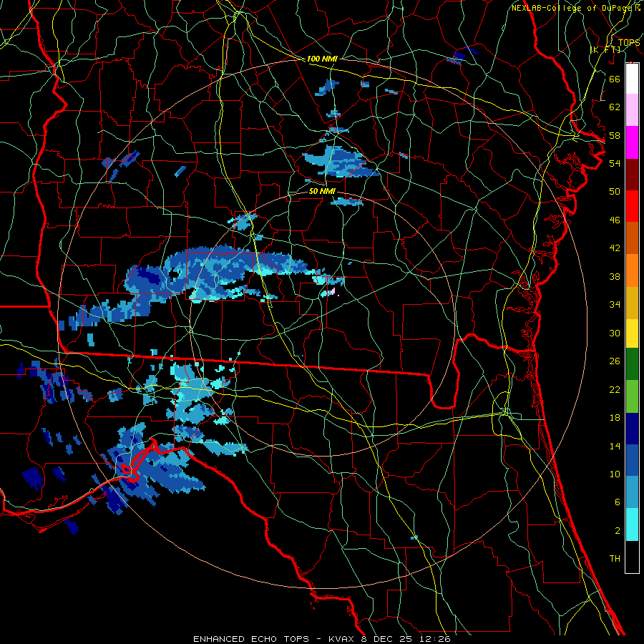Click the '38' legend value

click(615, 276)
